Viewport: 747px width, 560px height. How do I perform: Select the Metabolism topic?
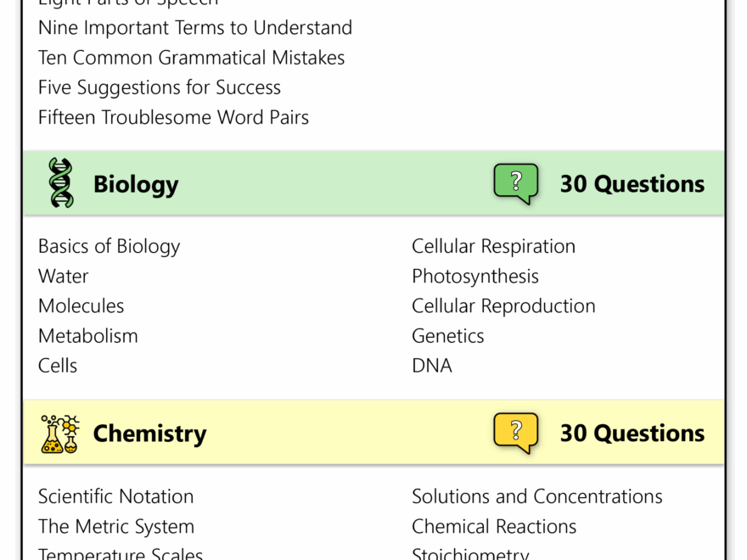[88, 335]
